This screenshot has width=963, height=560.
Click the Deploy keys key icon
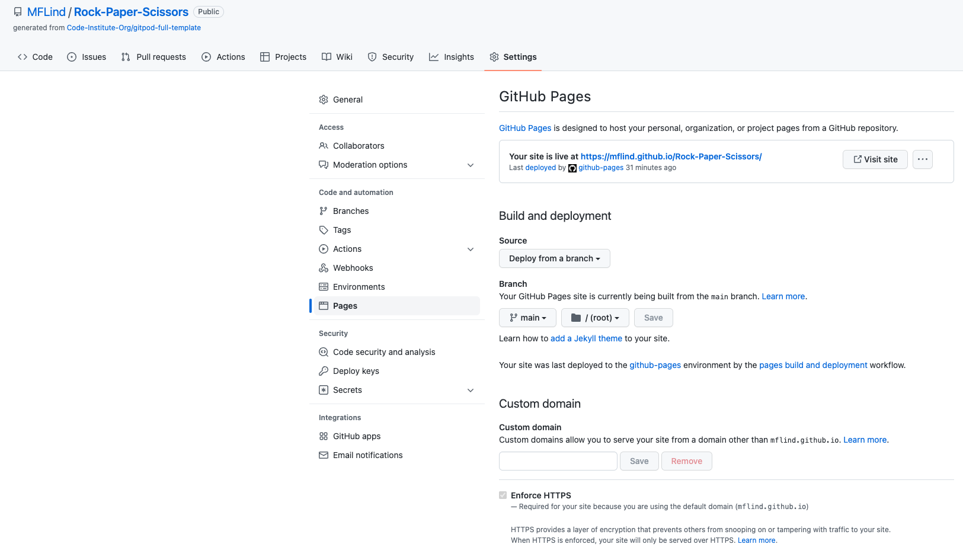point(324,371)
